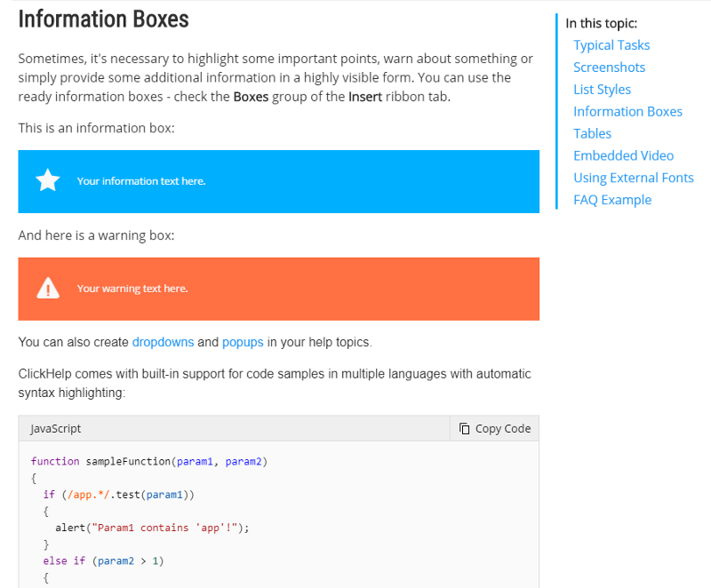Viewport: 711px width, 588px height.
Task: Jump to the Screenshots section
Action: [609, 68]
